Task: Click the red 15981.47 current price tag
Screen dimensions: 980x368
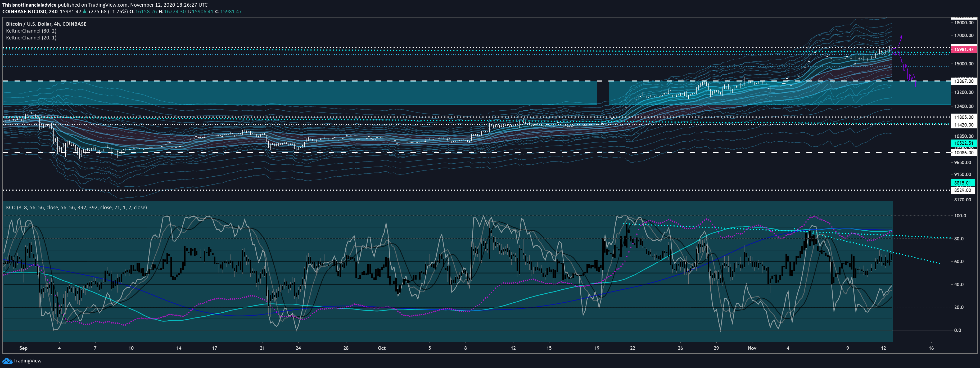Action: coord(964,50)
